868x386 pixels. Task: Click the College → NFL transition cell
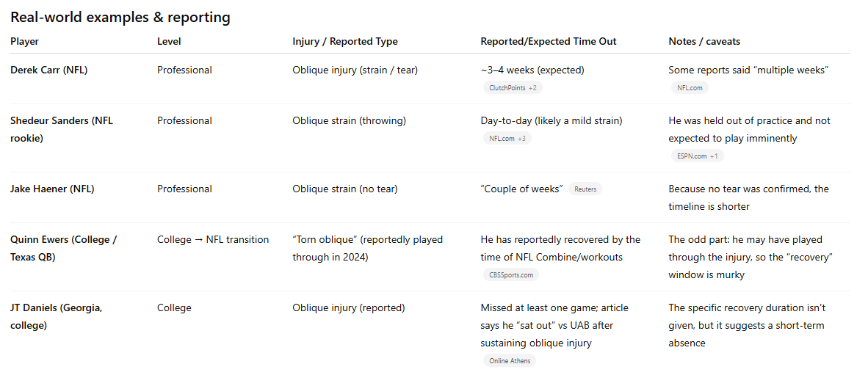tap(213, 240)
